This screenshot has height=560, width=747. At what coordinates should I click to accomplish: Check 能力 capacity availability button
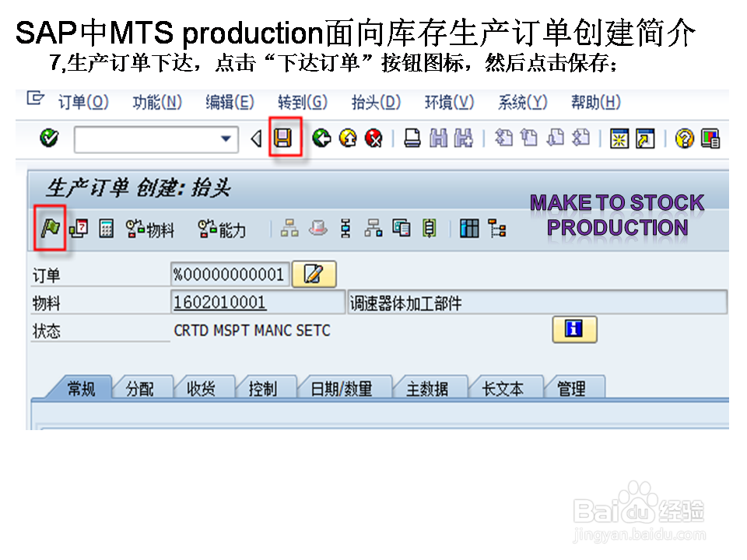[x=222, y=229]
